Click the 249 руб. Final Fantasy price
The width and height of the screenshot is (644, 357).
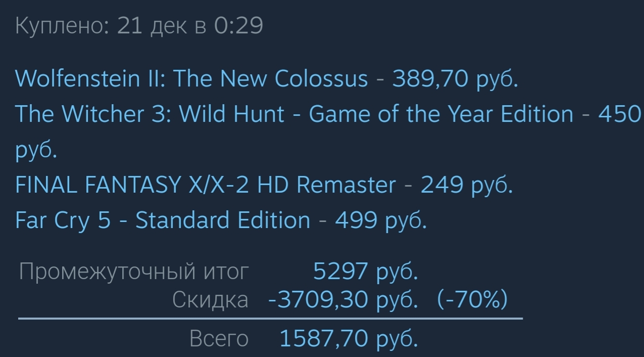click(467, 185)
